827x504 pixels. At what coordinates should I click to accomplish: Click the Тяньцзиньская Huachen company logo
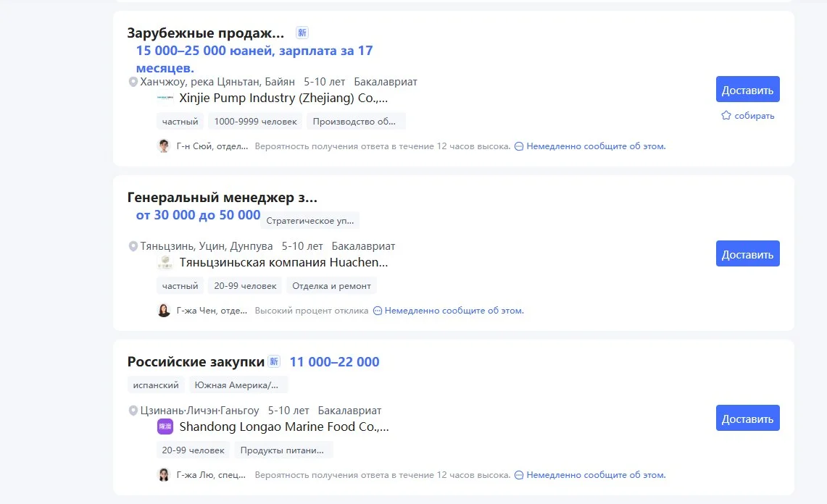click(165, 262)
